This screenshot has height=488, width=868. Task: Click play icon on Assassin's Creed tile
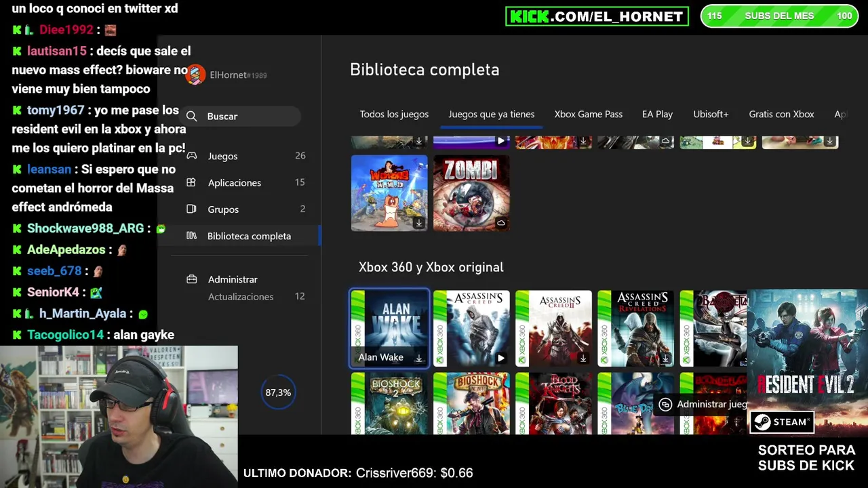click(500, 358)
